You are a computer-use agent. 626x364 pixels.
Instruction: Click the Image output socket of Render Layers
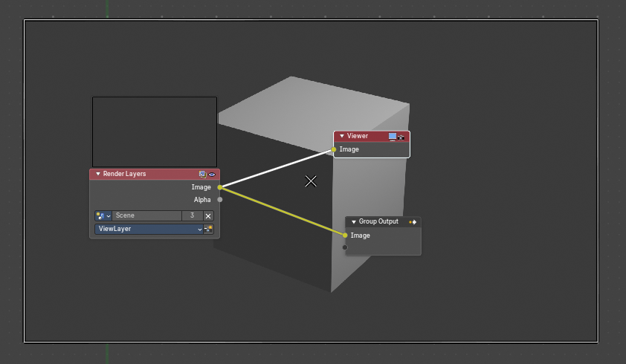[x=220, y=187]
